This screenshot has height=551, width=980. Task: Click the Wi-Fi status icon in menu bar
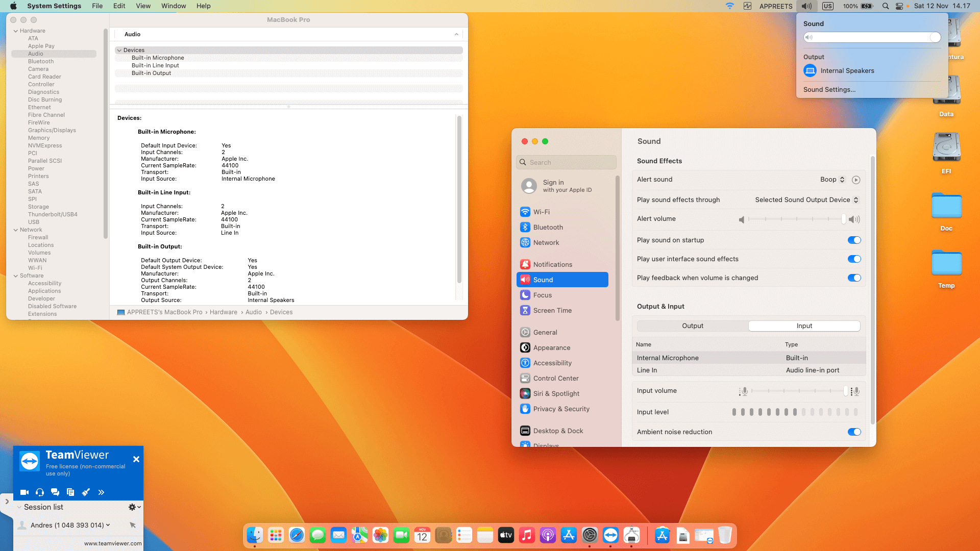tap(730, 6)
